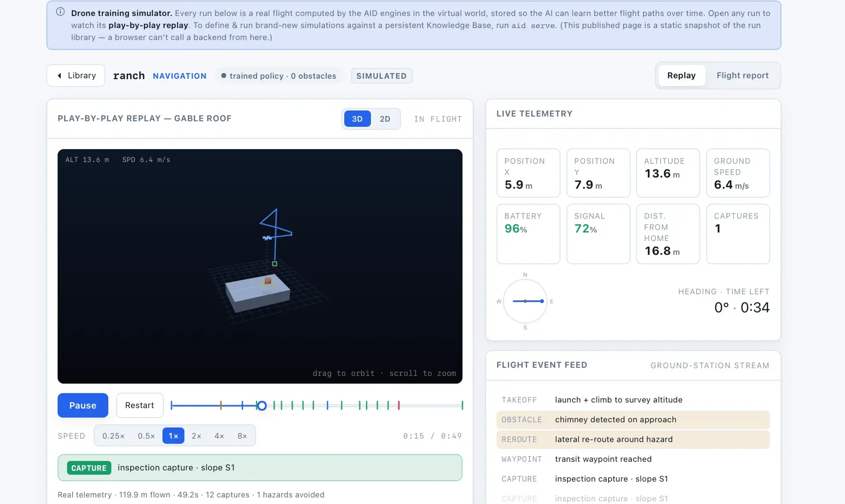Open the Flight report tab

pyautogui.click(x=742, y=76)
